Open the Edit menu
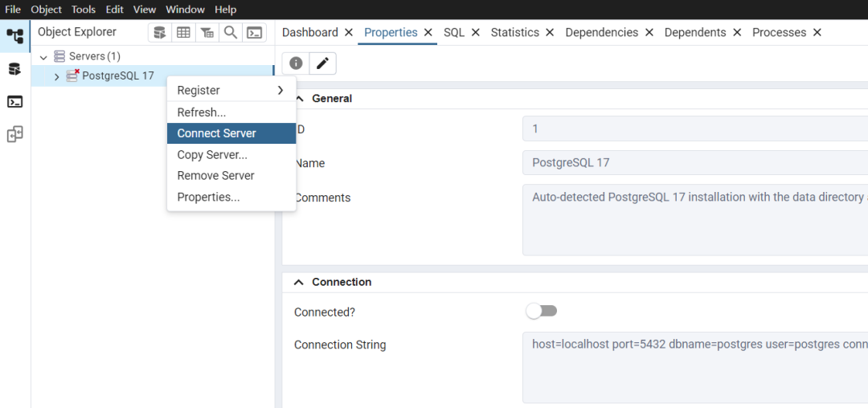868x408 pixels. (x=115, y=10)
